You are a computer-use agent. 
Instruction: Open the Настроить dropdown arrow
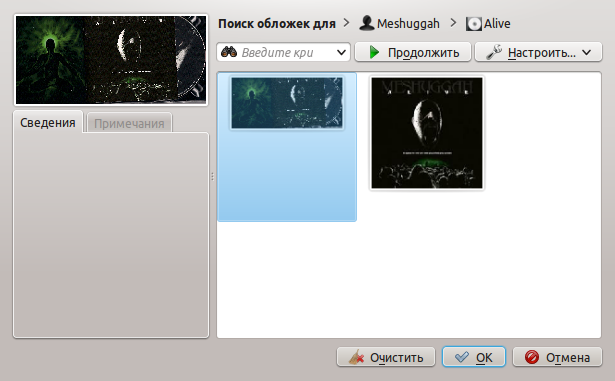pyautogui.click(x=586, y=52)
